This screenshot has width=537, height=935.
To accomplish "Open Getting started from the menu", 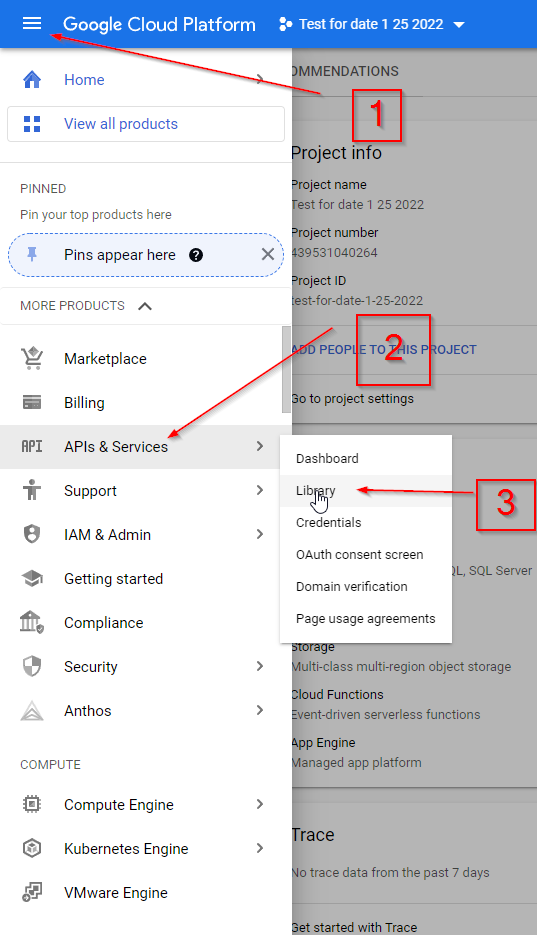I will [146, 578].
